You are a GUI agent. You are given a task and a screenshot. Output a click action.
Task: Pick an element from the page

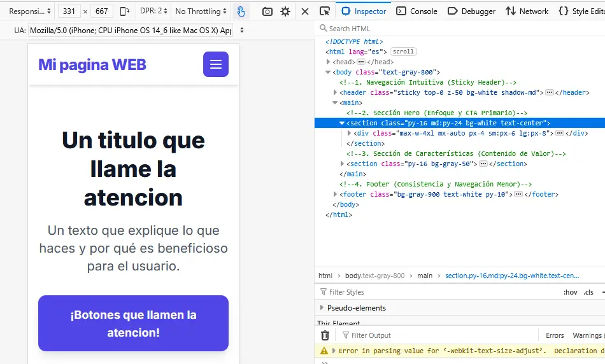click(325, 11)
